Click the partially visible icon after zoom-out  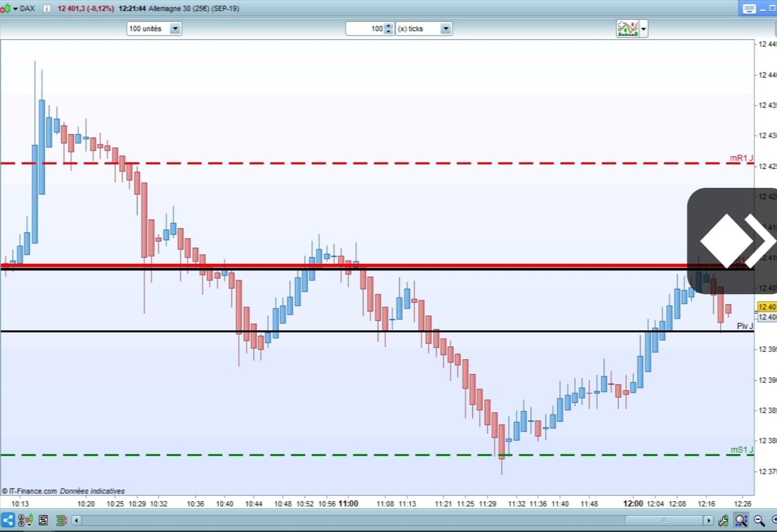[774, 520]
